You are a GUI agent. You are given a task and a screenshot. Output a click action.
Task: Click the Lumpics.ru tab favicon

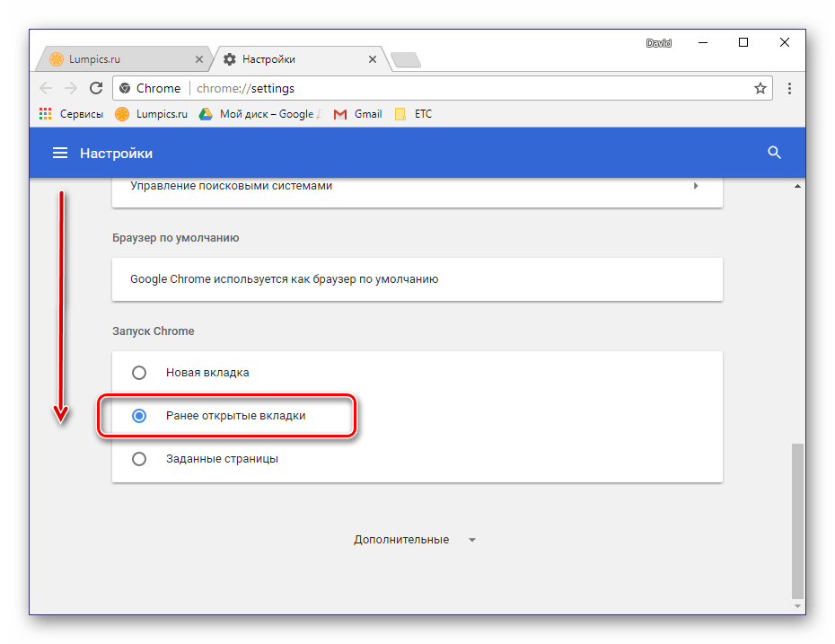pyautogui.click(x=57, y=59)
